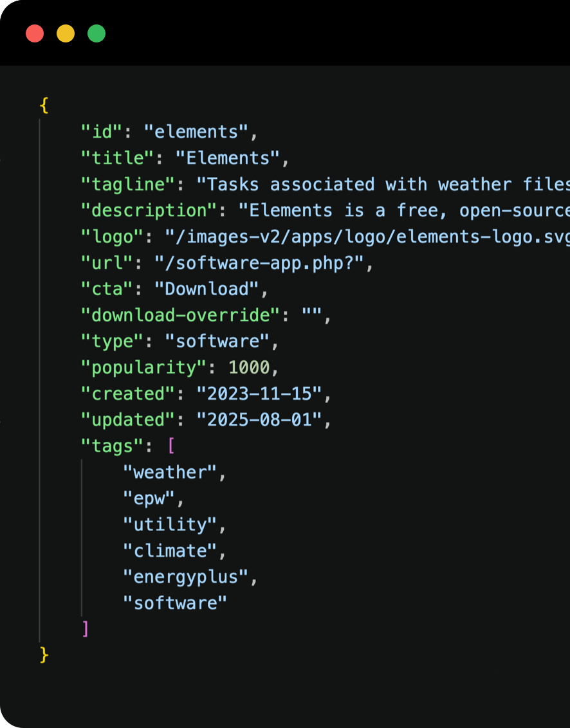This screenshot has height=728, width=570.
Task: Click the "tagline" key
Action: [x=128, y=185]
